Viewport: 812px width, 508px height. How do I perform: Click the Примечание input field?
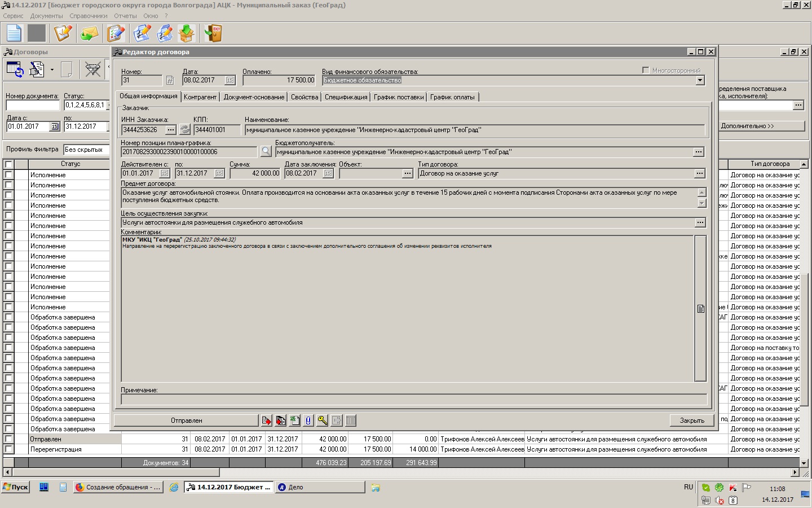coord(413,400)
